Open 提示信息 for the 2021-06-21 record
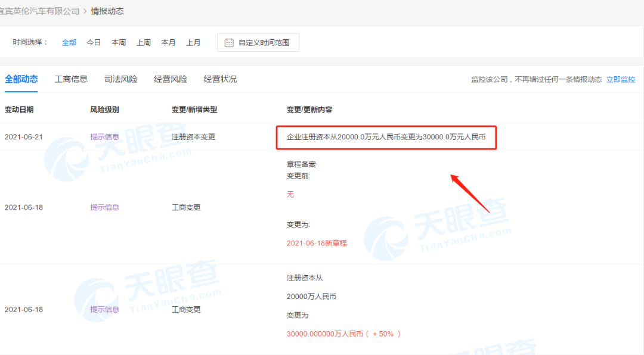Screen dimensions: 644x355 (105, 136)
